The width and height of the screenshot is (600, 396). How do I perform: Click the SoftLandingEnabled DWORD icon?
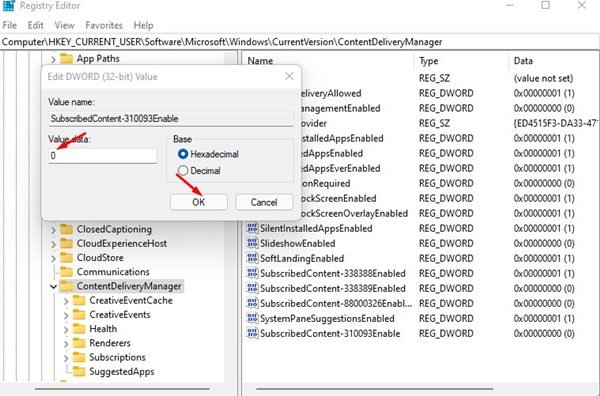pyautogui.click(x=252, y=258)
